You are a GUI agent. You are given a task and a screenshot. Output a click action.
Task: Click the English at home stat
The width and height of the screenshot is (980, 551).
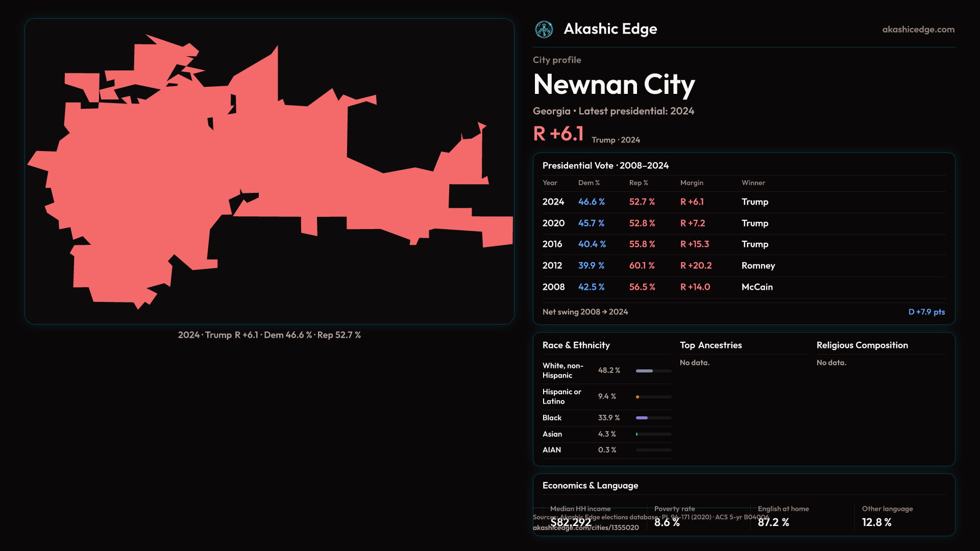click(x=773, y=522)
